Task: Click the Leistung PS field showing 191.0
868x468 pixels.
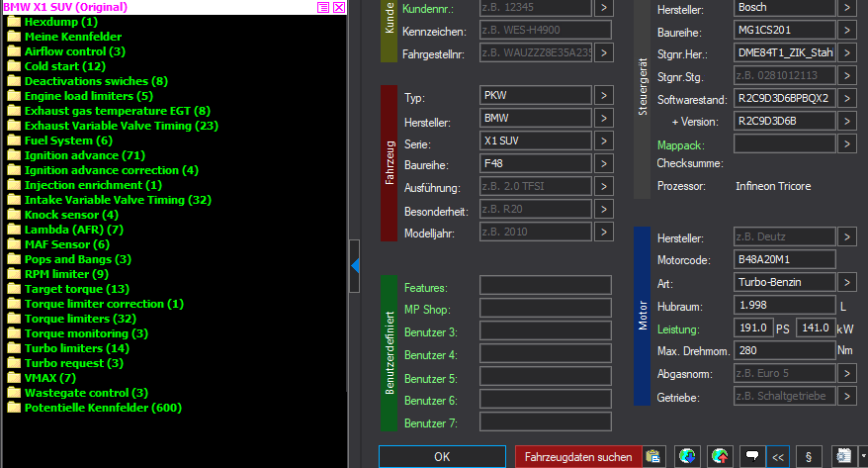Action: click(753, 328)
